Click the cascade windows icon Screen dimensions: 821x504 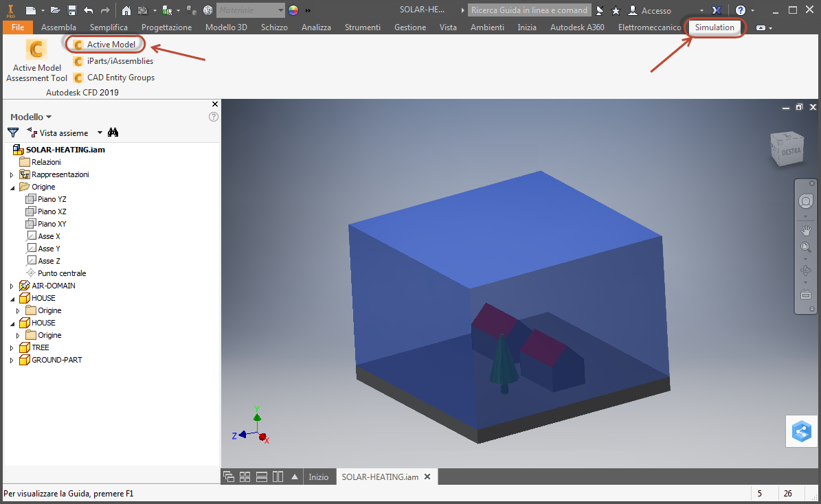click(229, 477)
